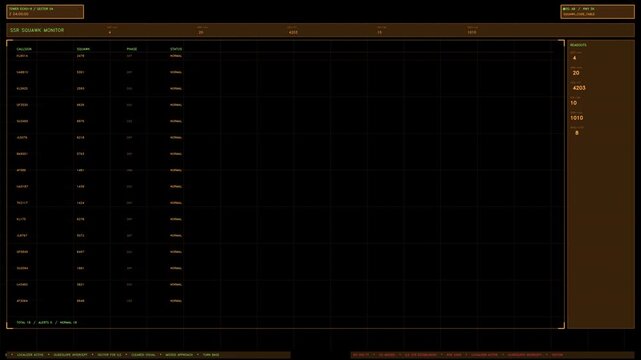Click squawk code 1436 in the table
Image resolution: width=641 pixels, height=360 pixels.
(81, 187)
